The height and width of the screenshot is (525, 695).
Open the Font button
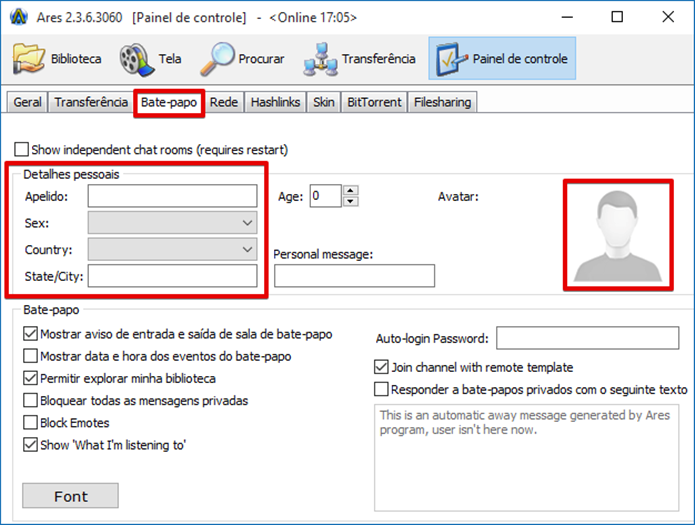[x=70, y=496]
